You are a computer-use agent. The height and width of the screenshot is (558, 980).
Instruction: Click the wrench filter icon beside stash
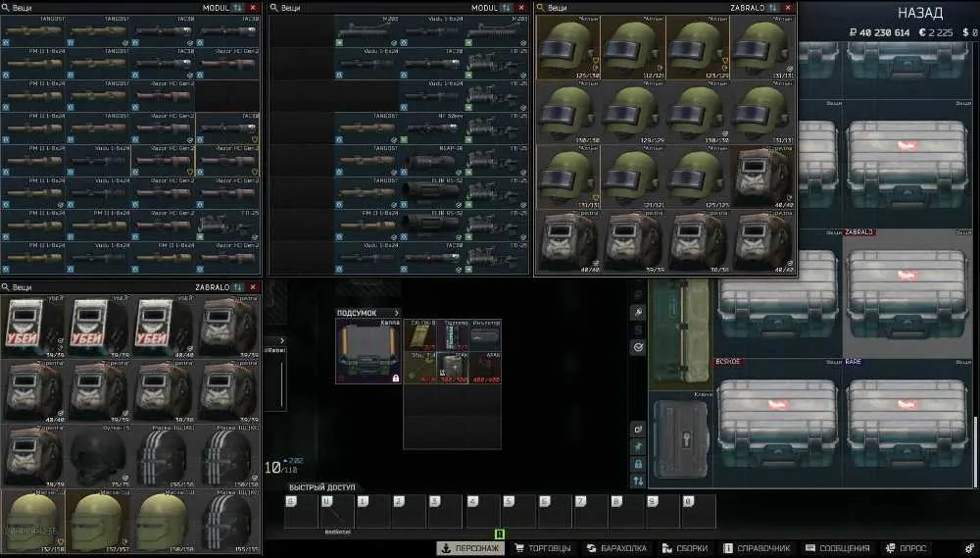pyautogui.click(x=638, y=312)
